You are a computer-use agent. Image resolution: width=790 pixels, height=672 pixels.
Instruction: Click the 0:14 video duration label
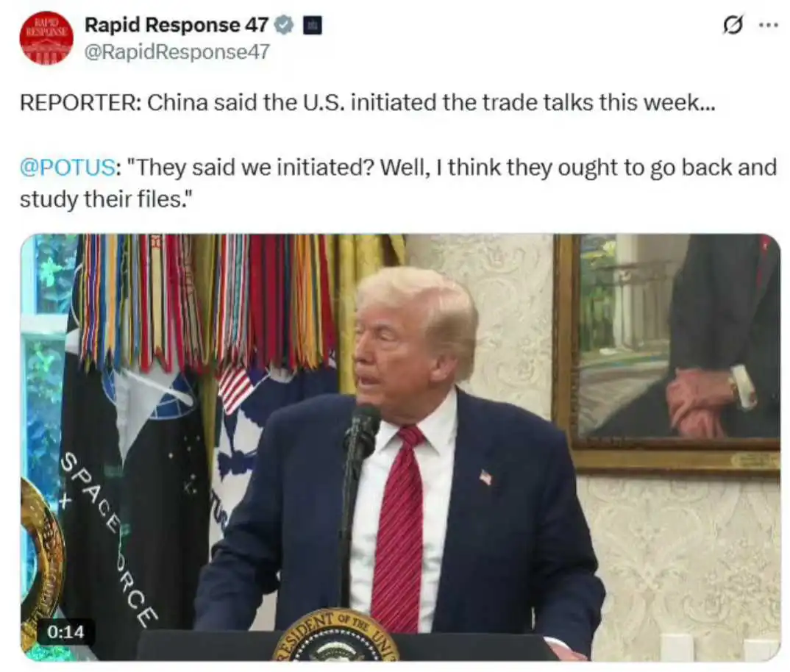(x=65, y=632)
